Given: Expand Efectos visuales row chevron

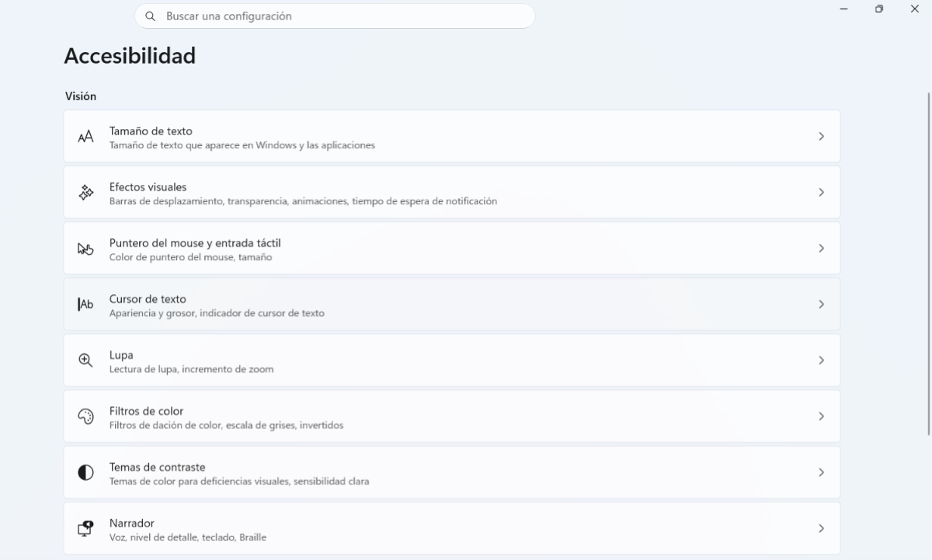Looking at the screenshot, I should pos(821,193).
